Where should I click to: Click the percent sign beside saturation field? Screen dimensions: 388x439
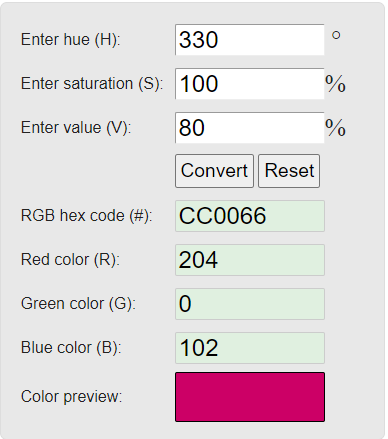(x=335, y=84)
